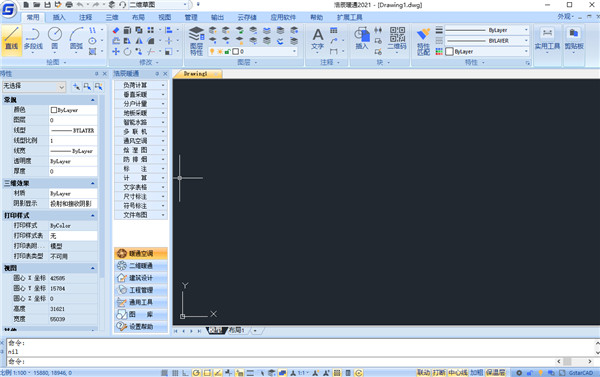The image size is (600, 377).
Task: Click the command window horizontal scrollbar
Action: click(574, 361)
